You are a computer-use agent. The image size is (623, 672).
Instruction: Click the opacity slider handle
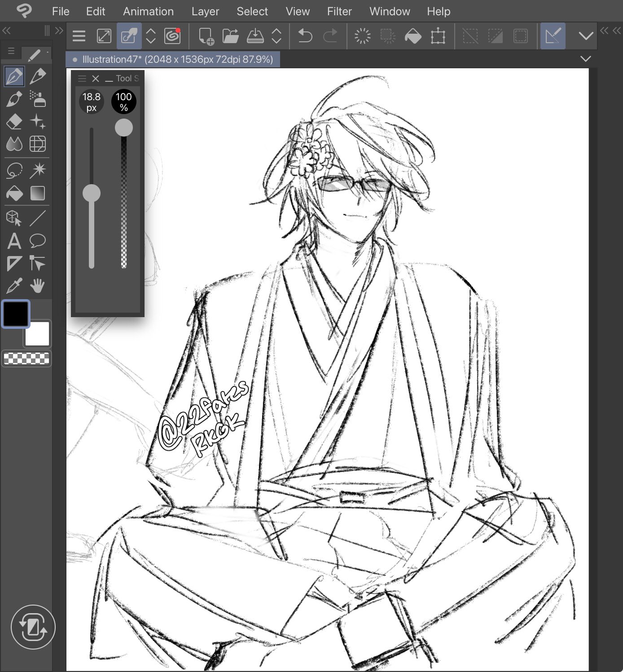tap(124, 128)
